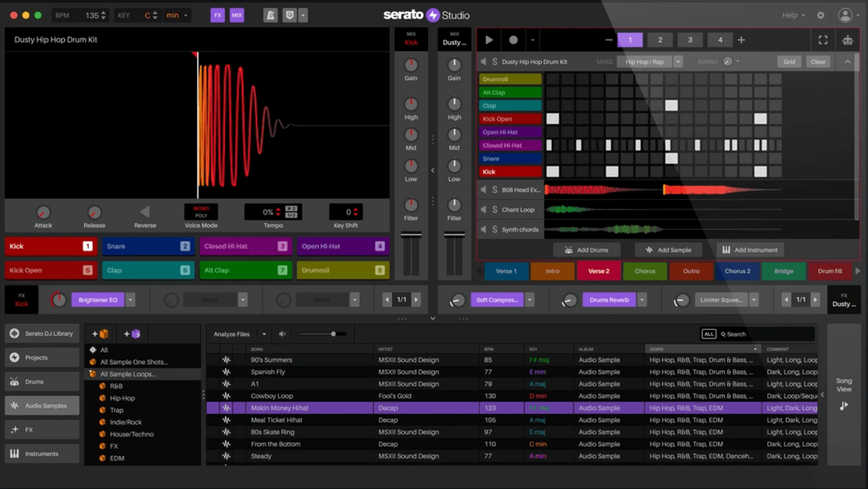The image size is (868, 489).
Task: Click the fullscreen icon above the sequencer
Action: pyautogui.click(x=823, y=40)
